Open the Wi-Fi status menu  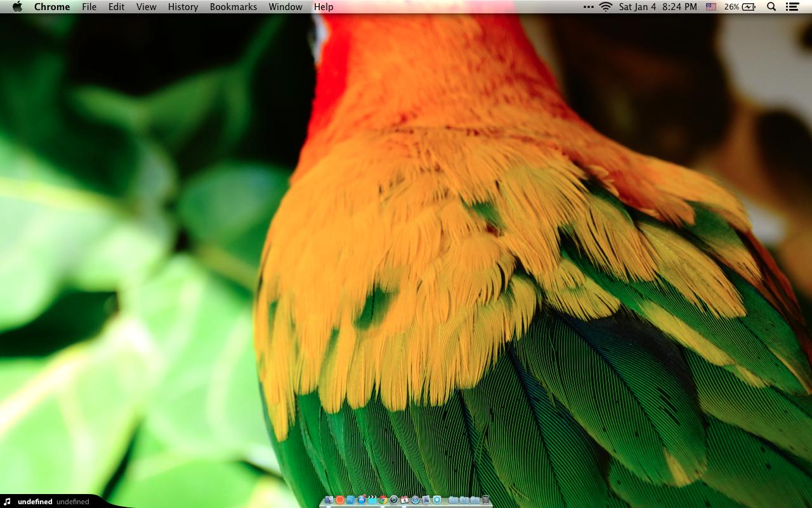[x=606, y=6]
